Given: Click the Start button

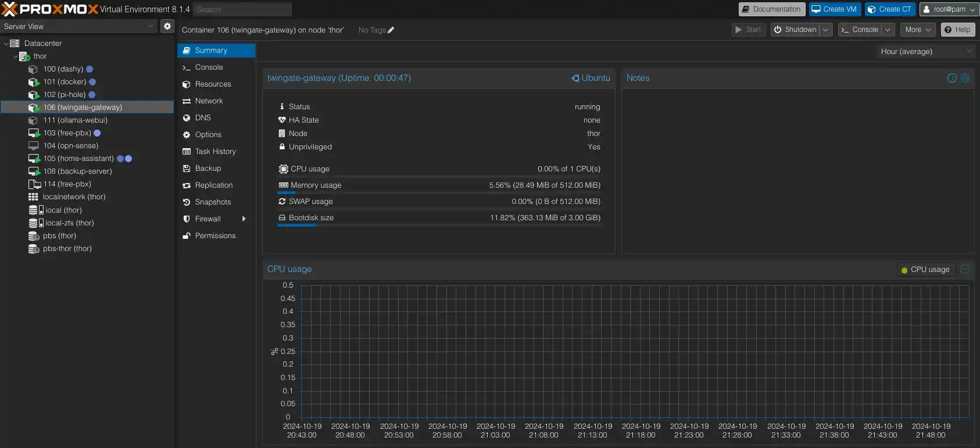Looking at the screenshot, I should (748, 30).
